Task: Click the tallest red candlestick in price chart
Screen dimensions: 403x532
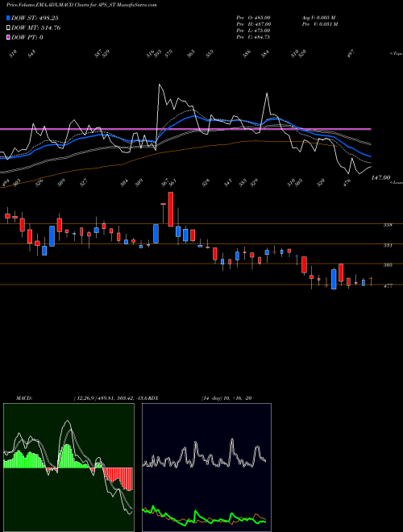Action: point(171,210)
